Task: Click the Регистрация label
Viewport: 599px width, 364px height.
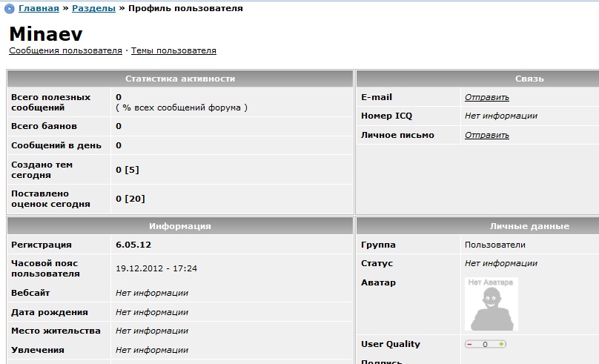Action: (x=42, y=245)
